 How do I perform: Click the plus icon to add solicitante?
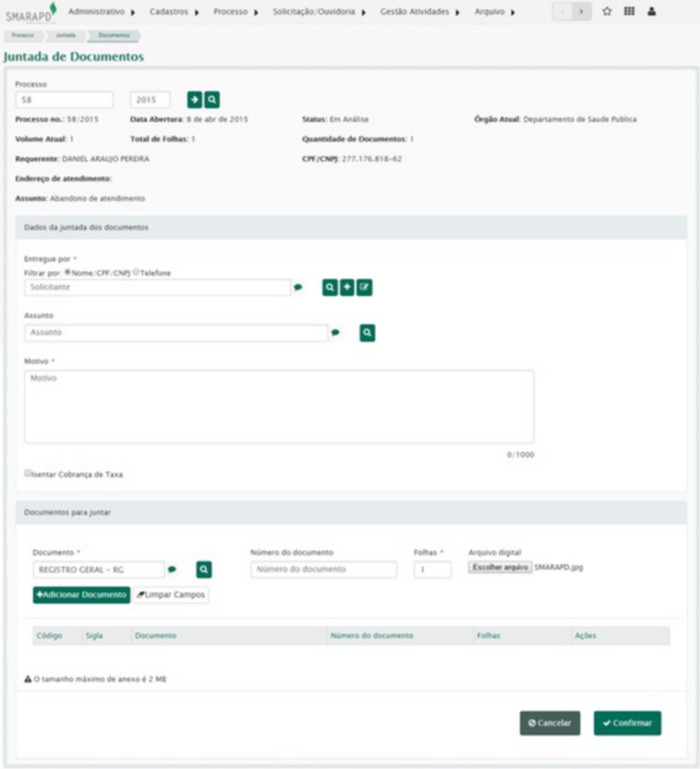(x=348, y=288)
